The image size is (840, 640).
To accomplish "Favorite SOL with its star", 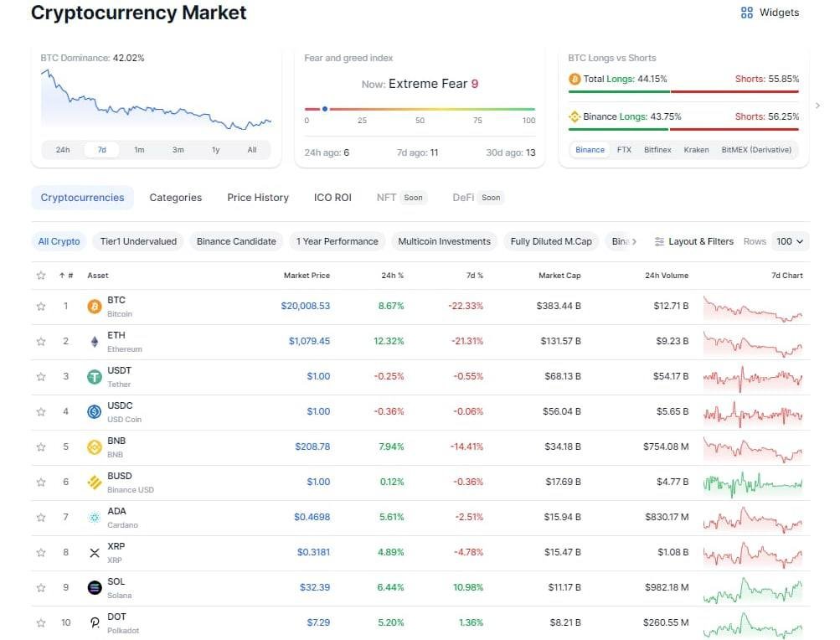I will pos(41,588).
